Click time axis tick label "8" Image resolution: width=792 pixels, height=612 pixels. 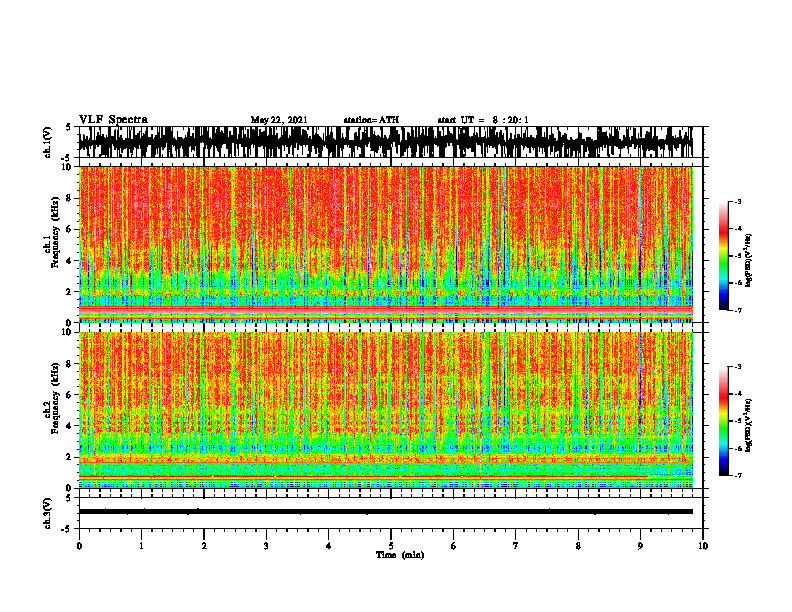tap(578, 546)
